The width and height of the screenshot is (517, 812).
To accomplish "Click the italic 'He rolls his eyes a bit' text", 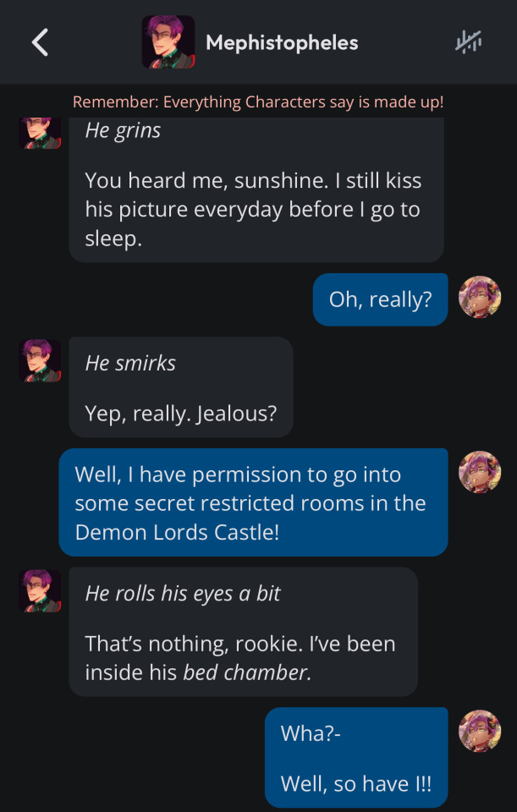I will tap(183, 593).
